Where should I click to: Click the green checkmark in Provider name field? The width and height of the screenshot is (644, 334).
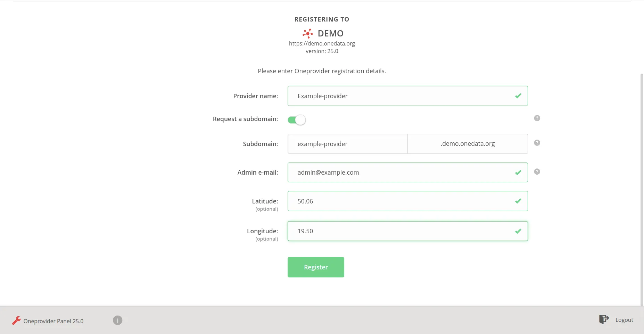(x=518, y=96)
